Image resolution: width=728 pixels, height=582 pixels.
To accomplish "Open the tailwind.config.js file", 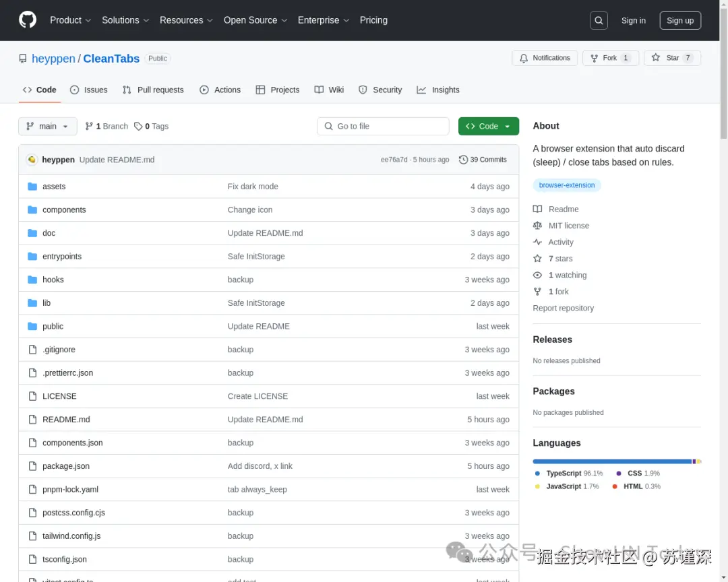I will pyautogui.click(x=71, y=536).
